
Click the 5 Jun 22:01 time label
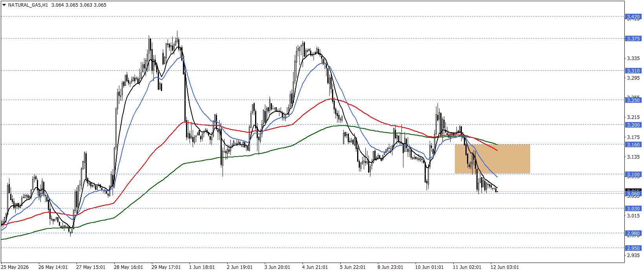(353, 267)
